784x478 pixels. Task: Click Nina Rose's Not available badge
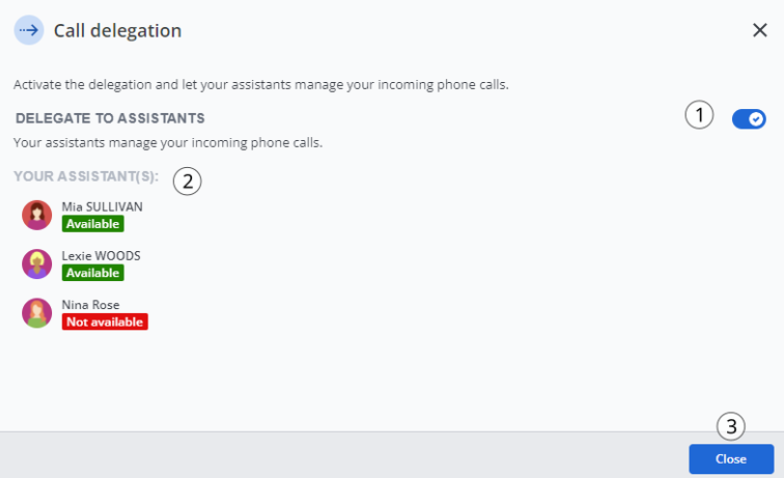point(105,322)
